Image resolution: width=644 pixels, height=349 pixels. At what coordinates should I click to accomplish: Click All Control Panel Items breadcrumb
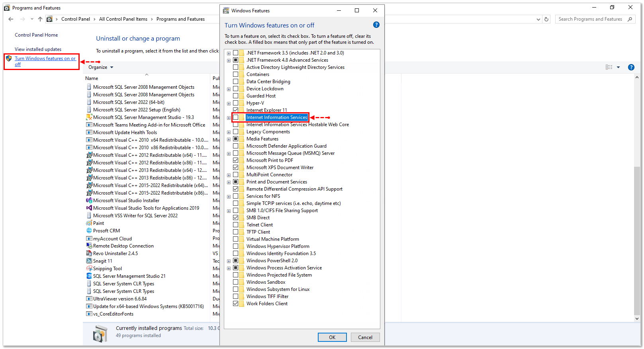[123, 19]
